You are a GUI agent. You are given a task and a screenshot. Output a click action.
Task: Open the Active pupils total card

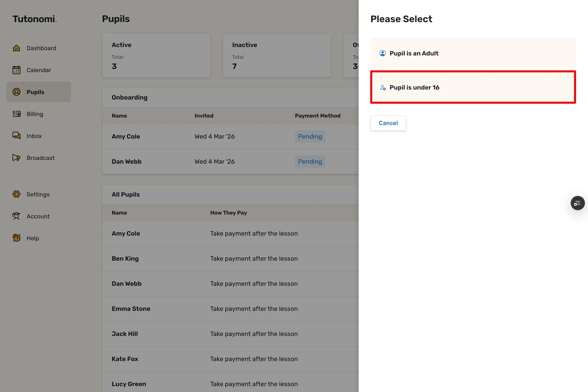click(156, 55)
